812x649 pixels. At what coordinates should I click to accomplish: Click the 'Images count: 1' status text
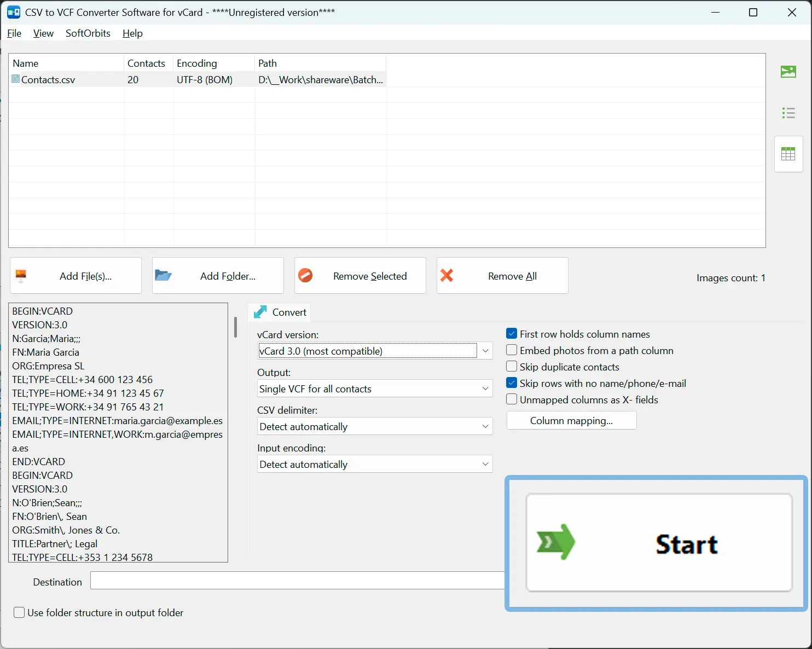(x=731, y=278)
